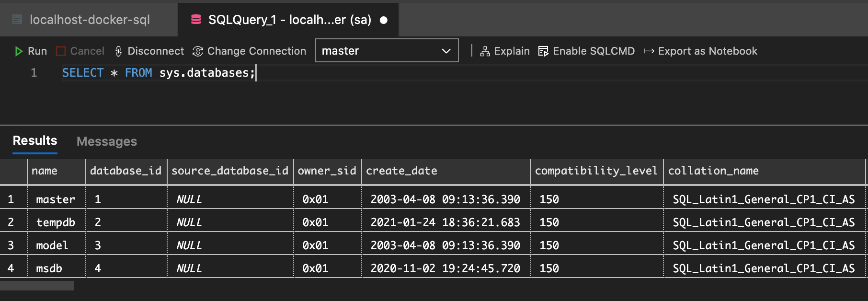868x301 pixels.
Task: Click the Explain query plan icon
Action: [x=485, y=51]
